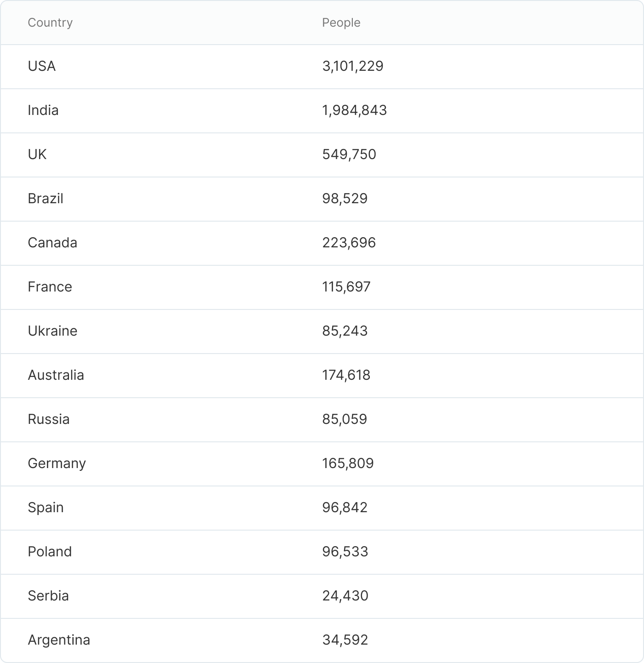Click the Serbia row label
The image size is (644, 663).
pyautogui.click(x=48, y=596)
